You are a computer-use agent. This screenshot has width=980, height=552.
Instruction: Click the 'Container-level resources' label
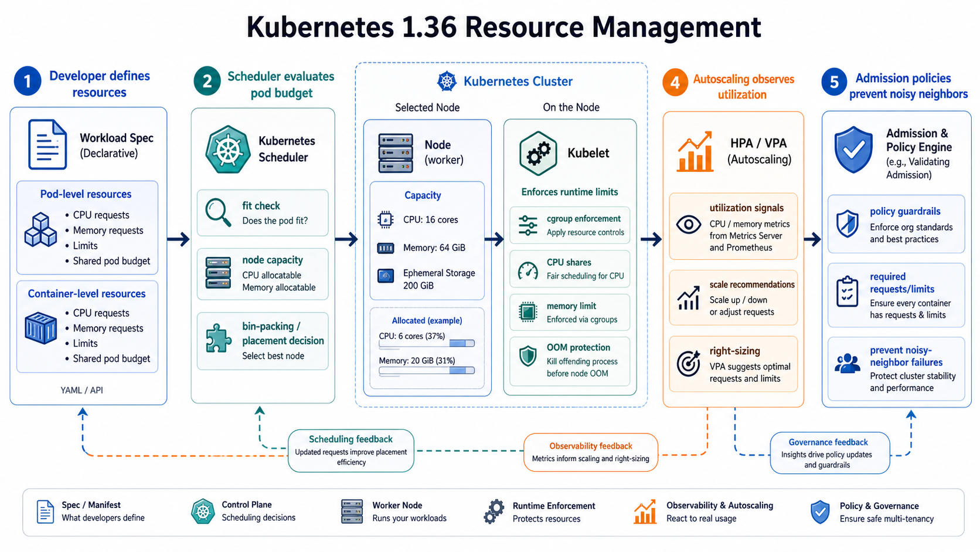[x=87, y=294]
